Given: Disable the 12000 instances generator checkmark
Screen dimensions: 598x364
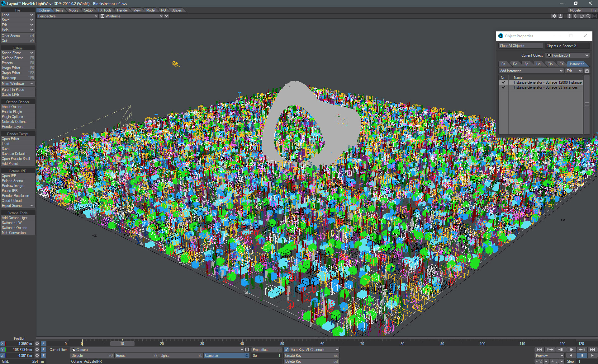Looking at the screenshot, I should coord(503,82).
